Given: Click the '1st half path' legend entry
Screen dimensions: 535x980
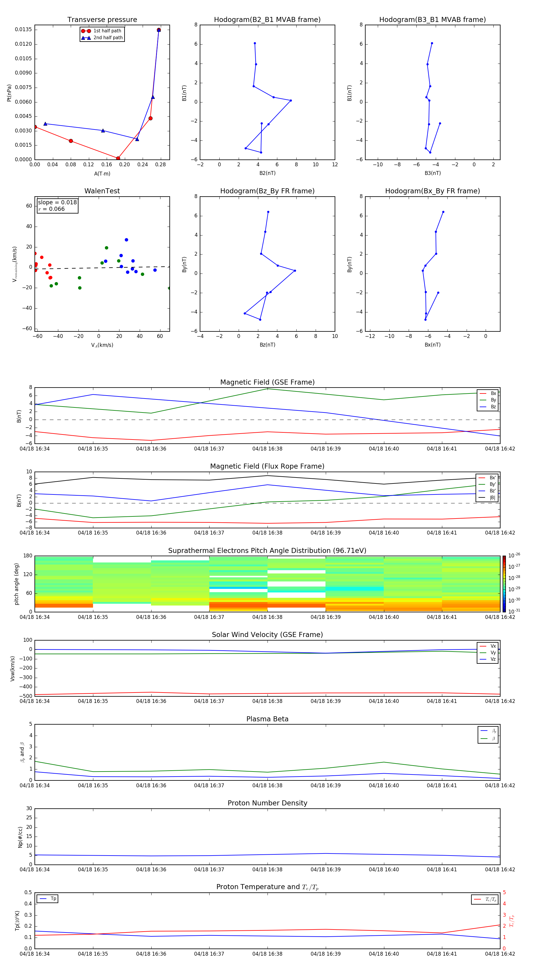Looking at the screenshot, I should coord(102,31).
